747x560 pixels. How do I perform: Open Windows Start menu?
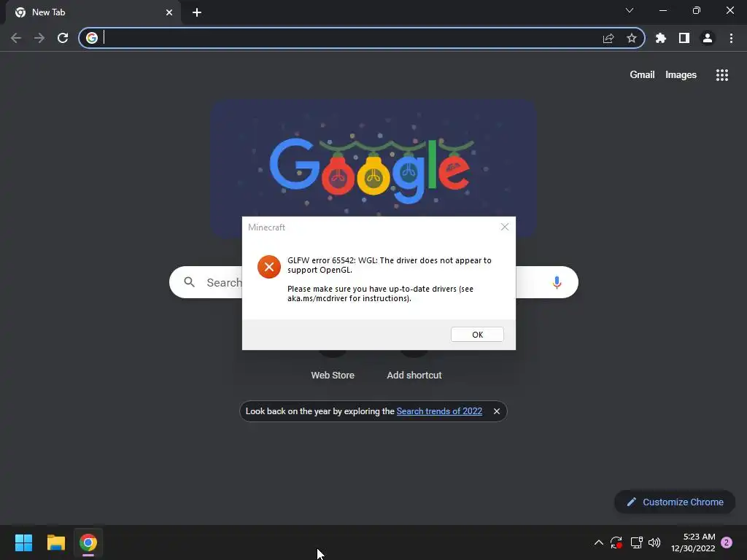click(x=23, y=542)
